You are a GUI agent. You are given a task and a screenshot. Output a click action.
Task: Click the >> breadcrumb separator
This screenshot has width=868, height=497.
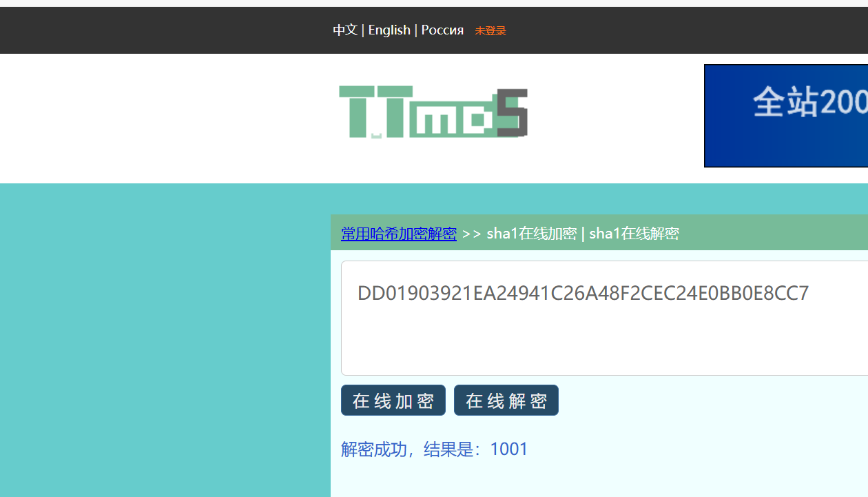click(x=471, y=234)
